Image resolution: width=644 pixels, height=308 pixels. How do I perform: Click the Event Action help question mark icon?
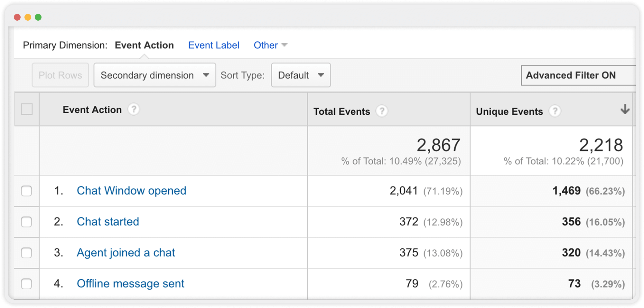(x=134, y=110)
